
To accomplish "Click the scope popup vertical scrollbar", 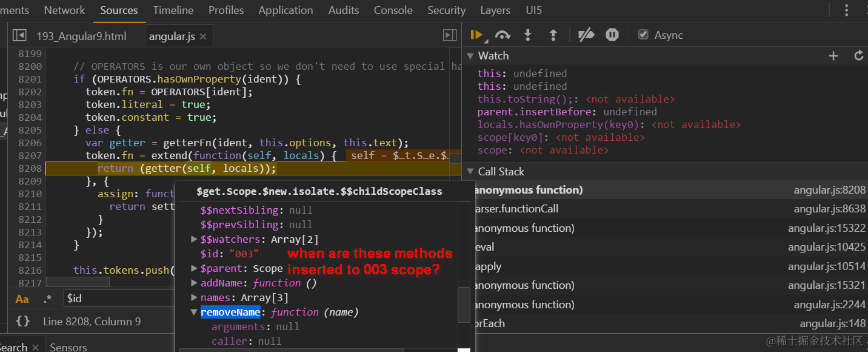I will (464, 305).
